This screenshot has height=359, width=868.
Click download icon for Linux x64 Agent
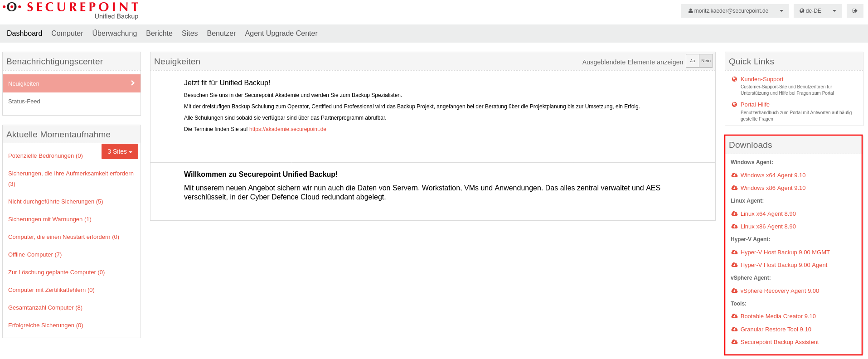point(734,213)
